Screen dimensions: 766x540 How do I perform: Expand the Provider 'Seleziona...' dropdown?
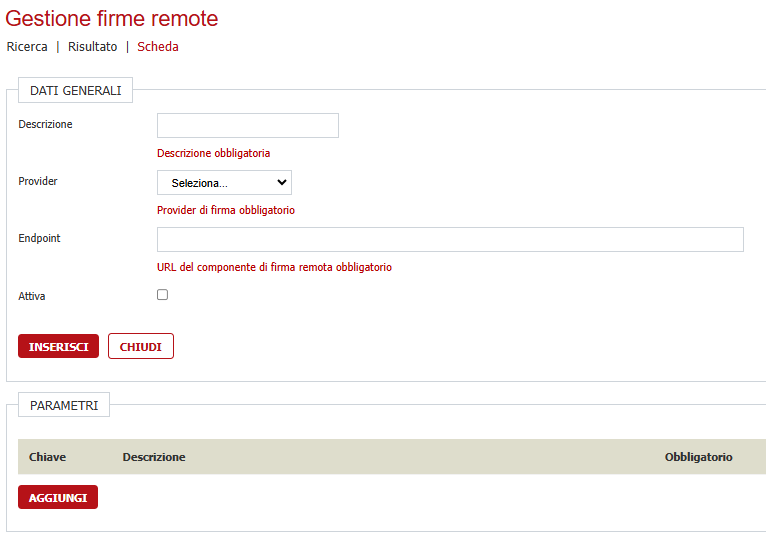(x=224, y=182)
